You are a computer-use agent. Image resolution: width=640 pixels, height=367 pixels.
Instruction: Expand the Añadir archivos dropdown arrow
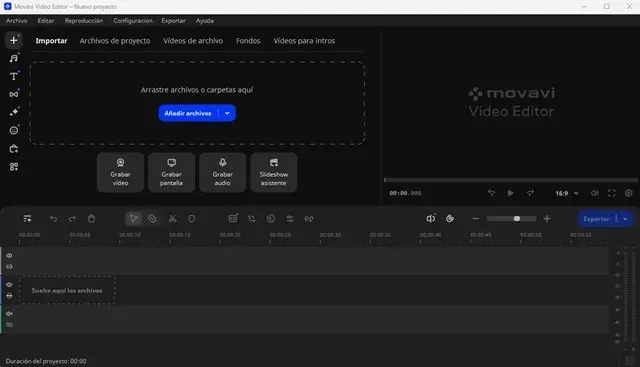tap(227, 113)
